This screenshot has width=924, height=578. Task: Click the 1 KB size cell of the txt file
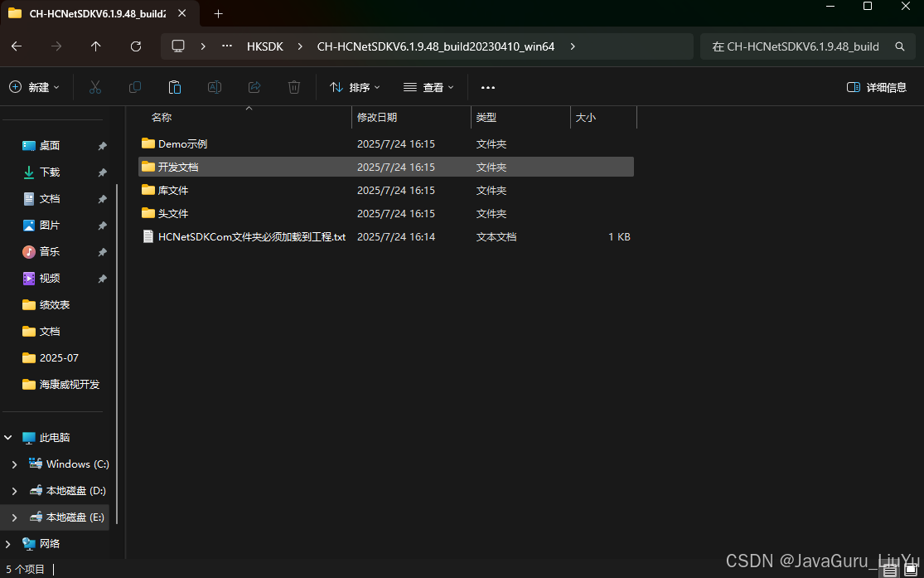tap(619, 237)
